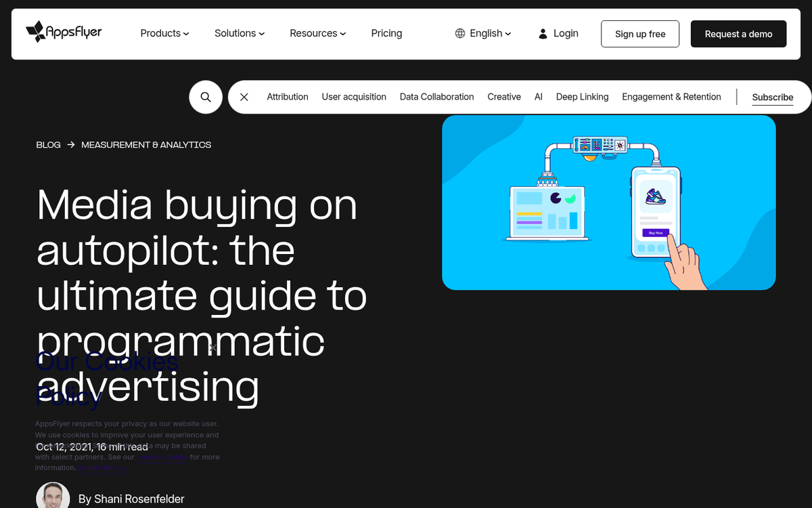Open the Deep Linking category
The width and height of the screenshot is (812, 508).
point(582,97)
